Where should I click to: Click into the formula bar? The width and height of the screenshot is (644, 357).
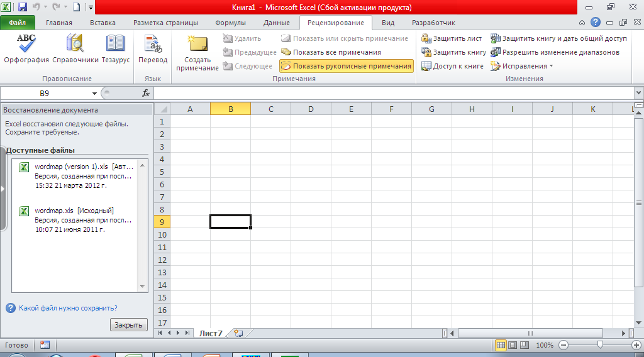click(x=394, y=94)
